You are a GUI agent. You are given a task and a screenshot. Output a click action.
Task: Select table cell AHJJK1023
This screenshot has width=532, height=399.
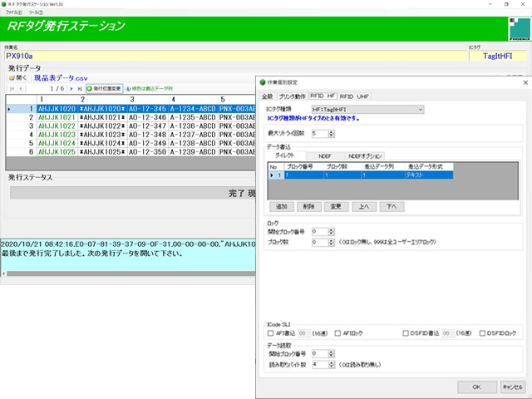(57, 135)
